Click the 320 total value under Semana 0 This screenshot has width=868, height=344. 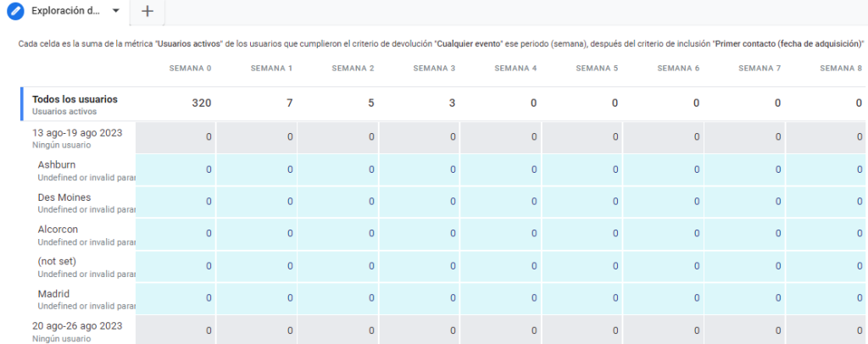pyautogui.click(x=201, y=103)
